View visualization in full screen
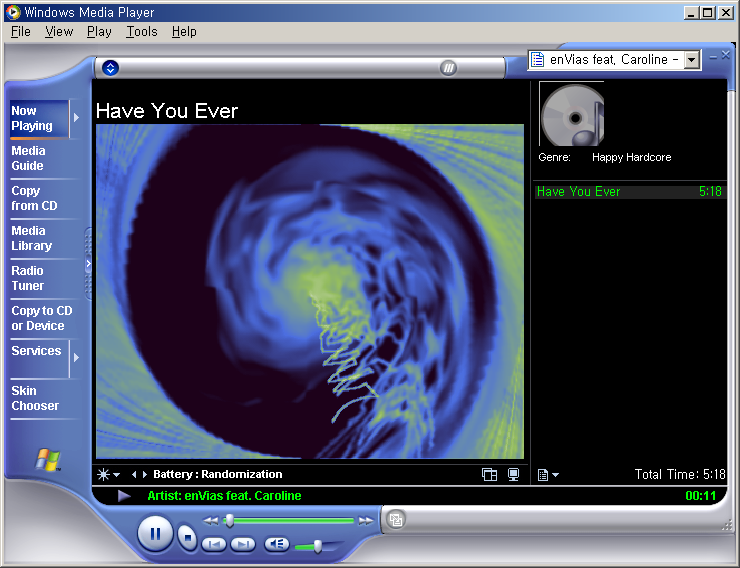 tap(513, 474)
